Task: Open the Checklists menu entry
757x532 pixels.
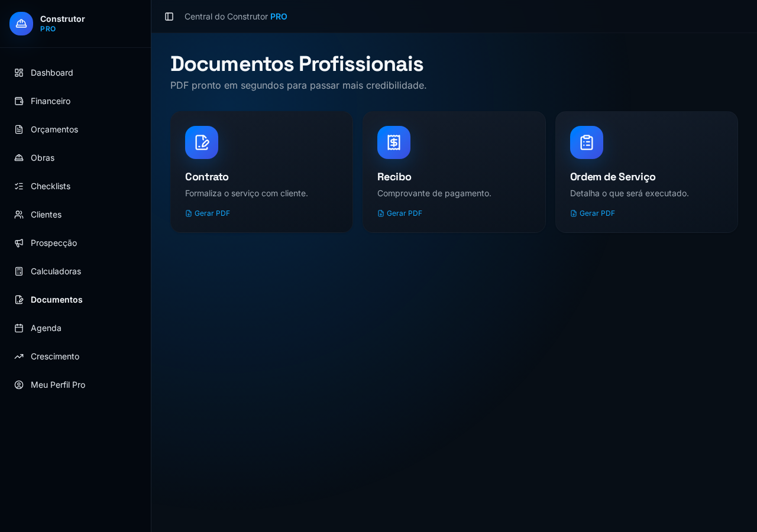Action: point(75,186)
